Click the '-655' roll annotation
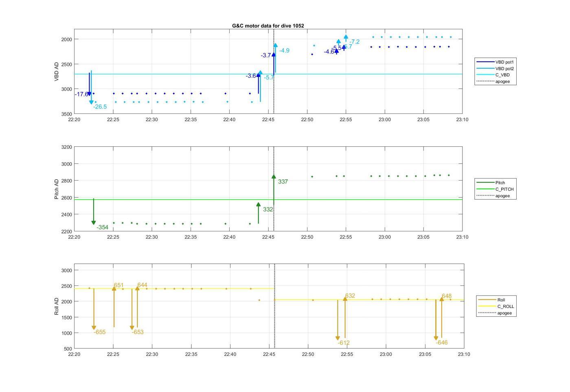Screen dimensions: 570x392 coord(100,332)
